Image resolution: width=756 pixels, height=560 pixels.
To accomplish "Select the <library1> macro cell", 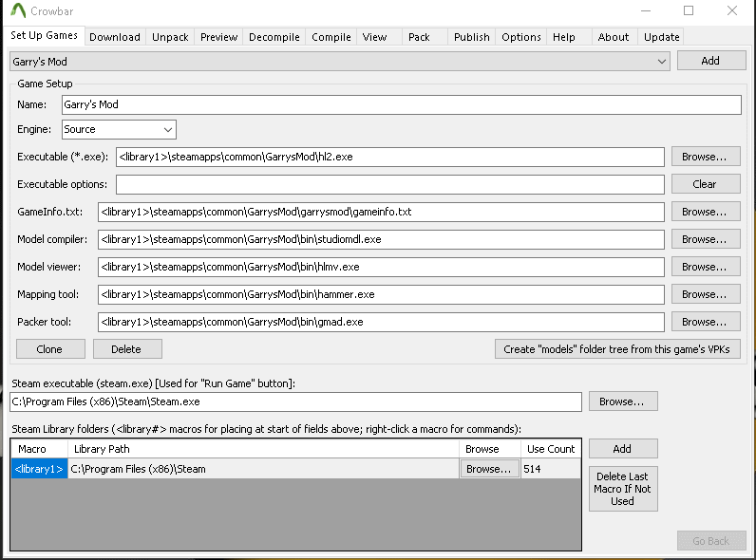I will click(39, 469).
